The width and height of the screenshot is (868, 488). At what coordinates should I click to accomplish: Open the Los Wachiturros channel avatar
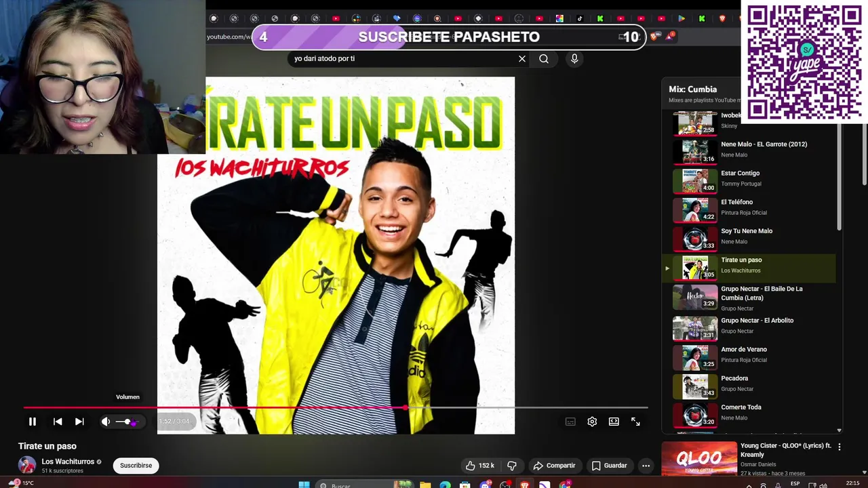27,466
